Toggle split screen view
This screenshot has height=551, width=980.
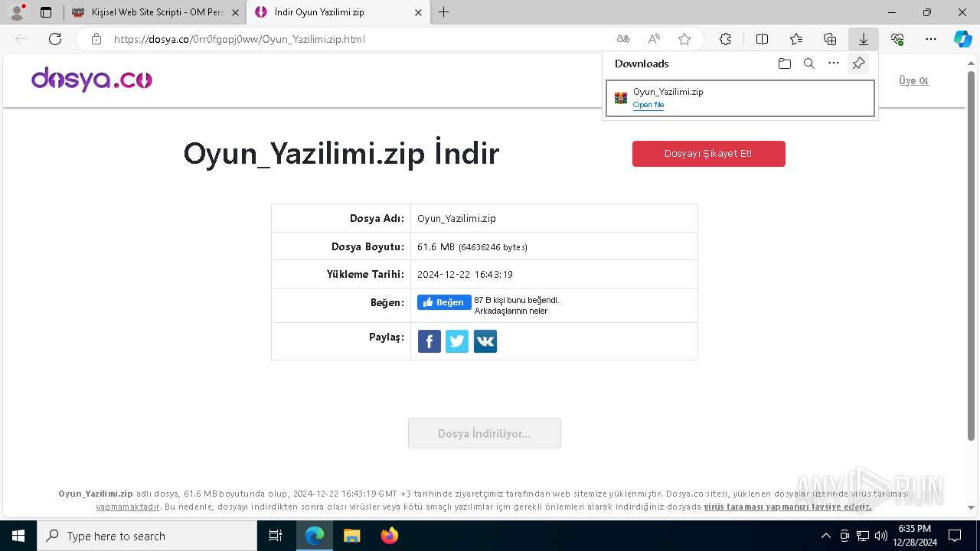coord(762,39)
